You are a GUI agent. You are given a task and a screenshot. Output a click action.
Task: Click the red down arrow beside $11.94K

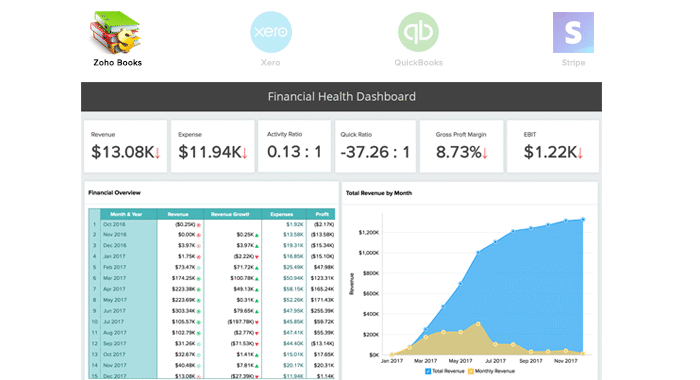(x=245, y=154)
